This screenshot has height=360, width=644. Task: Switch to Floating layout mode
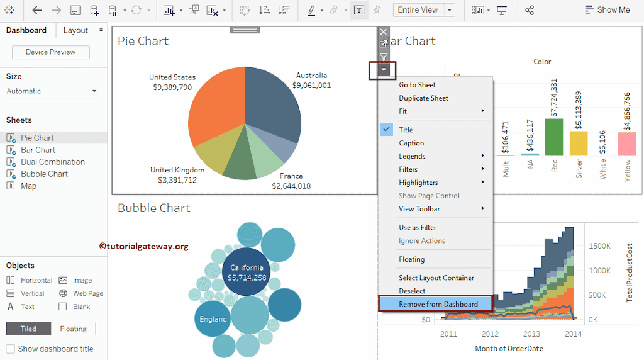(x=73, y=329)
